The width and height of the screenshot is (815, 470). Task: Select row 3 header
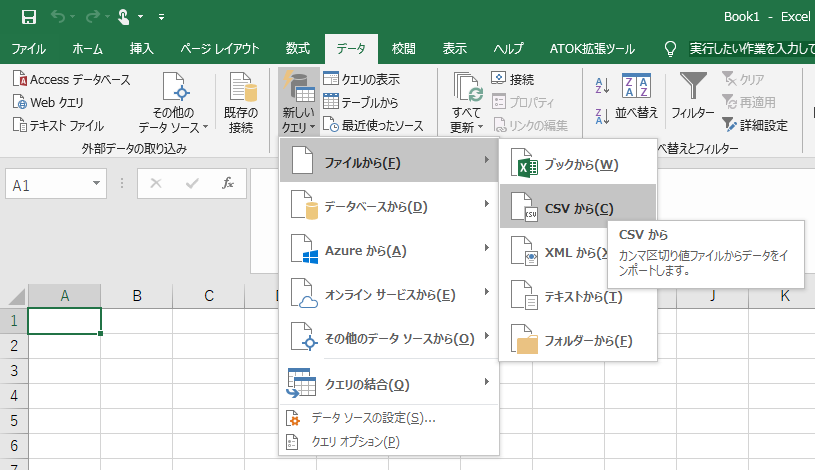click(x=14, y=371)
